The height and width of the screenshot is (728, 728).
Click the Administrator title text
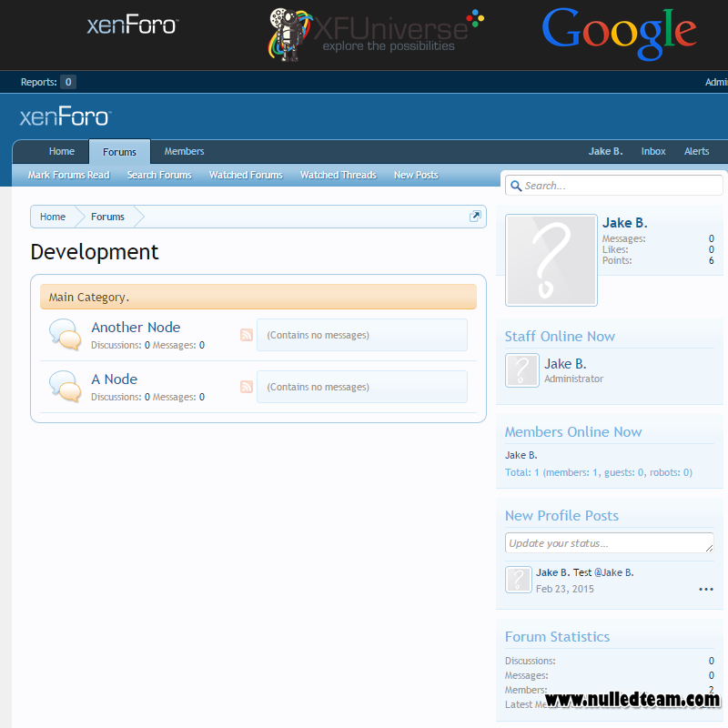pos(573,379)
